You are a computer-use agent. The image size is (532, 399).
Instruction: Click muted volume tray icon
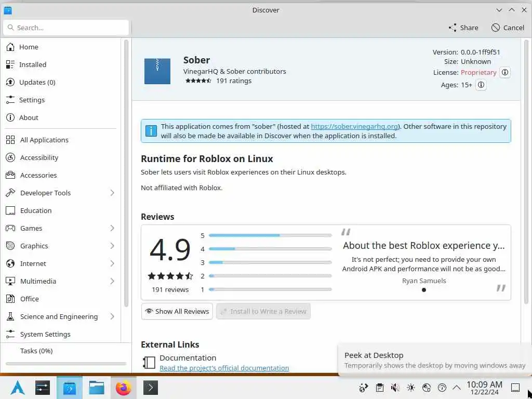coord(395,388)
